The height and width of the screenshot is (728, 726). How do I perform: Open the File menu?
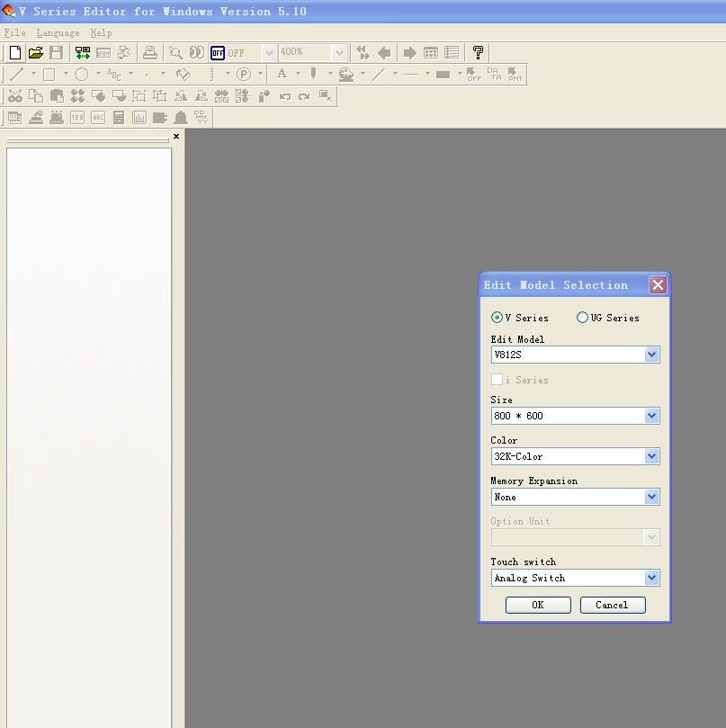coord(14,33)
